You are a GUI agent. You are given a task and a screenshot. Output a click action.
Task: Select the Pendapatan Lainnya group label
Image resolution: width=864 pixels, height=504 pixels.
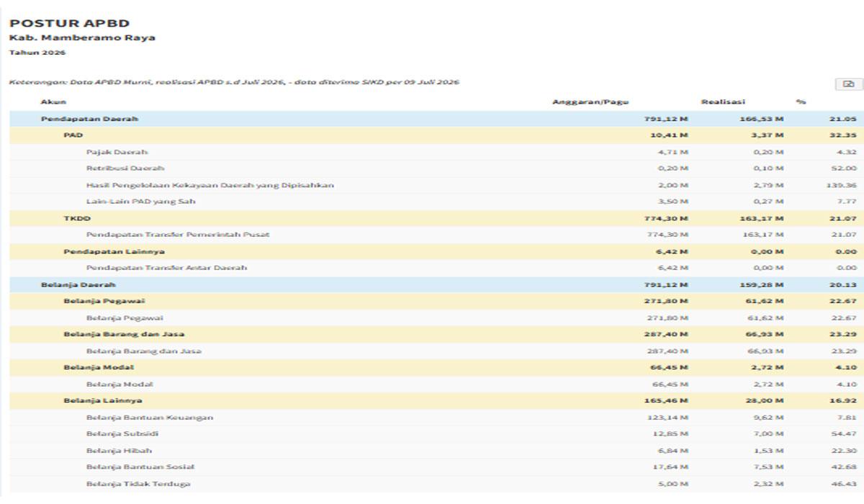pyautogui.click(x=114, y=251)
